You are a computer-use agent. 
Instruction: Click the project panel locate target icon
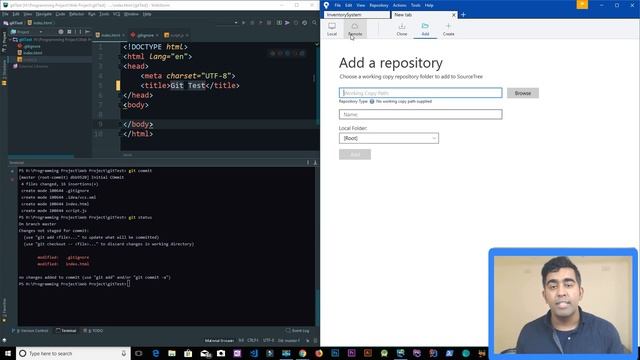point(60,31)
